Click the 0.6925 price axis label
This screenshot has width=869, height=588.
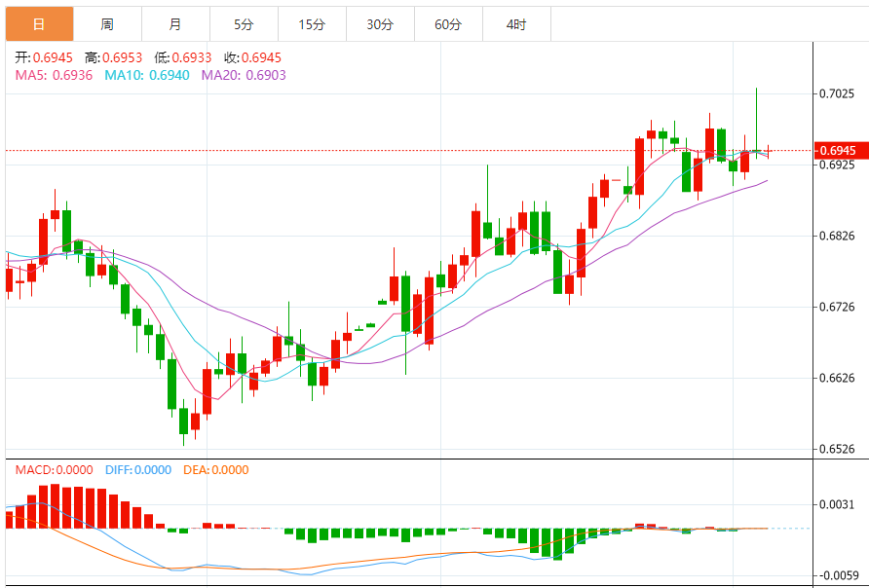pos(837,165)
